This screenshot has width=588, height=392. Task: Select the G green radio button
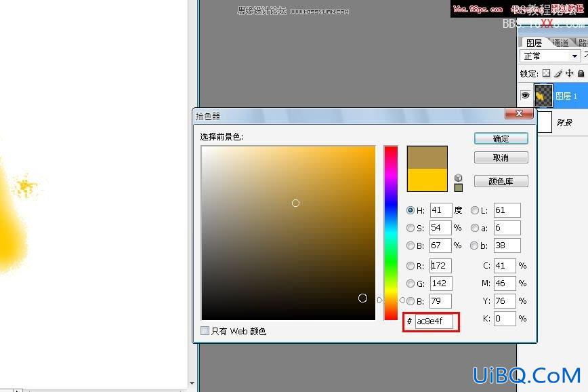411,283
